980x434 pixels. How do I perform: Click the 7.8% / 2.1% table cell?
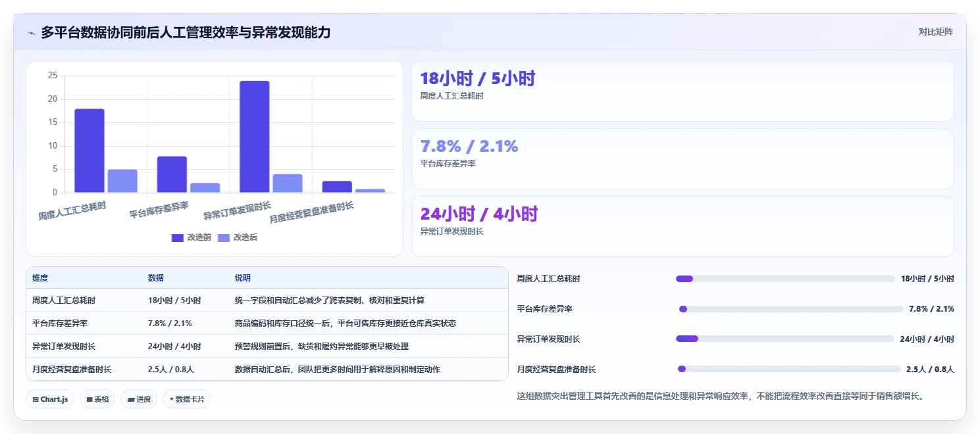170,323
